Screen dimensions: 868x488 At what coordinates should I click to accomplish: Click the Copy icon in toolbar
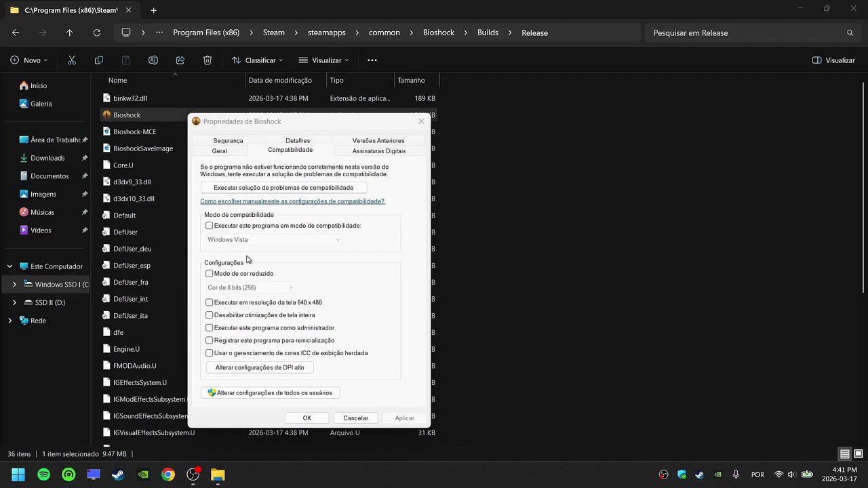point(99,60)
